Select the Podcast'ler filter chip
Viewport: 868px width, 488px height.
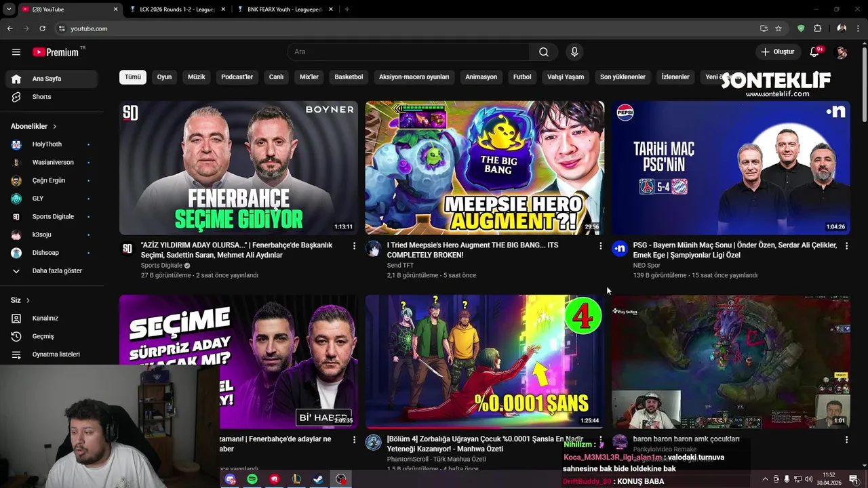(237, 77)
